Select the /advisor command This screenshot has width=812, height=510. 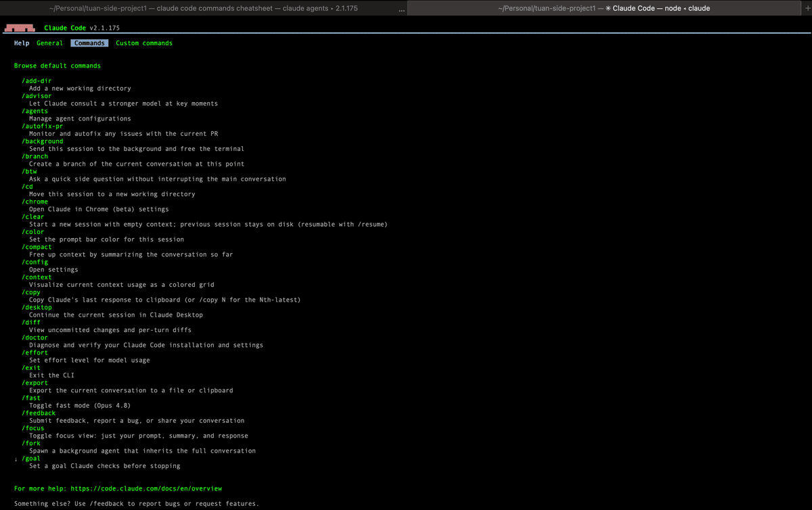pyautogui.click(x=37, y=96)
